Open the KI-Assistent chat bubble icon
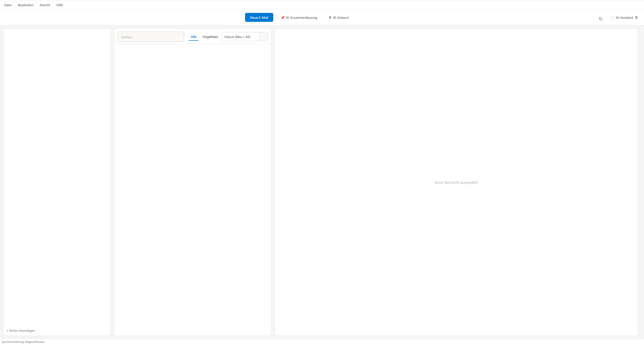The height and width of the screenshot is (344, 644). (x=613, y=17)
